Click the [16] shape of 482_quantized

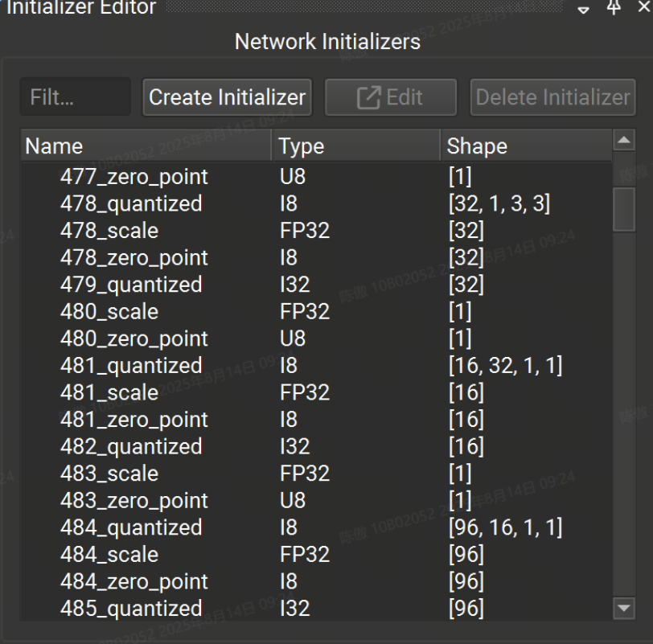(x=466, y=446)
